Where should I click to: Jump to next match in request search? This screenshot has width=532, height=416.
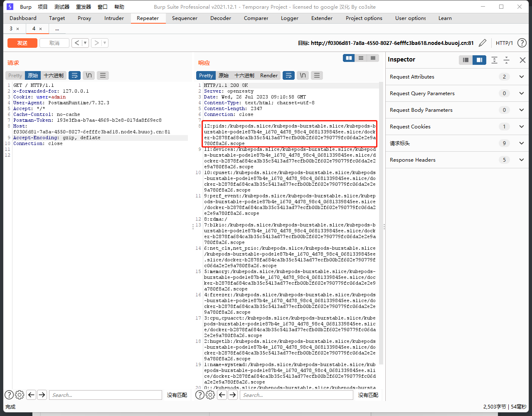point(42,395)
